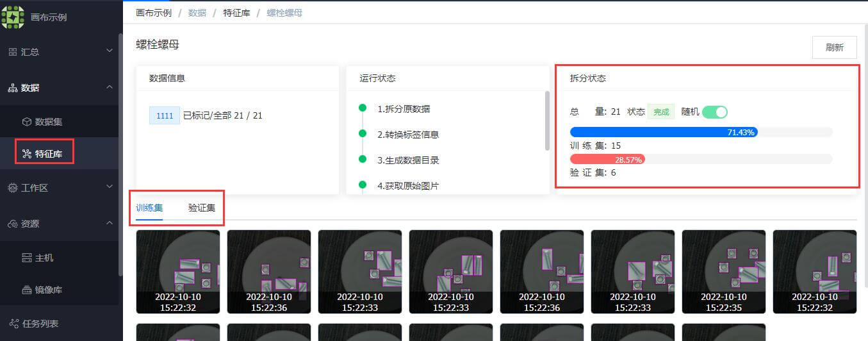Select the 训练集 tab
Viewport: 868px width, 341px height.
coord(149,208)
